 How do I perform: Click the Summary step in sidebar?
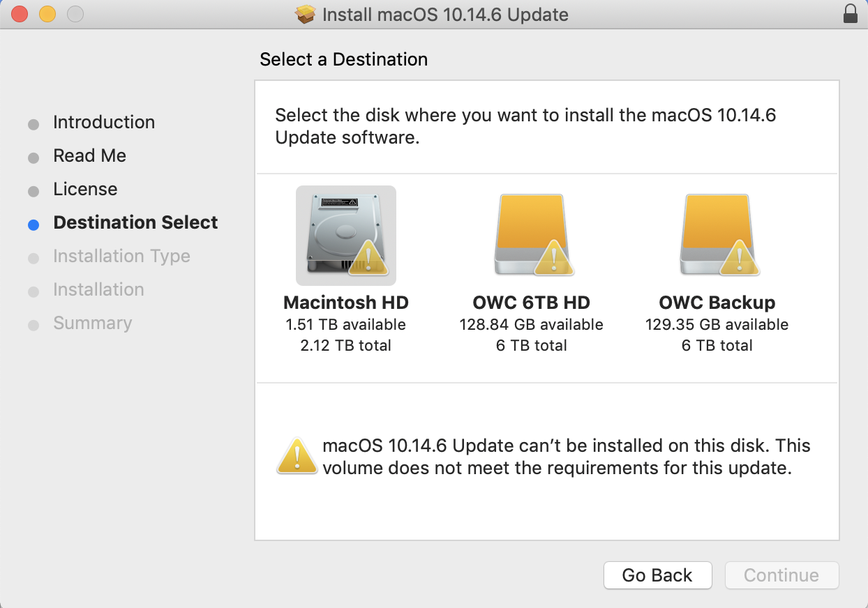[92, 323]
